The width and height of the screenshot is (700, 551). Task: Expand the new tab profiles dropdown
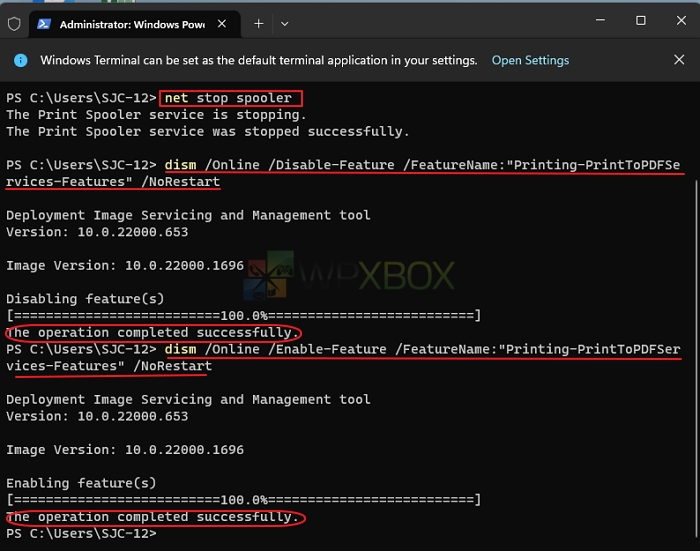284,24
